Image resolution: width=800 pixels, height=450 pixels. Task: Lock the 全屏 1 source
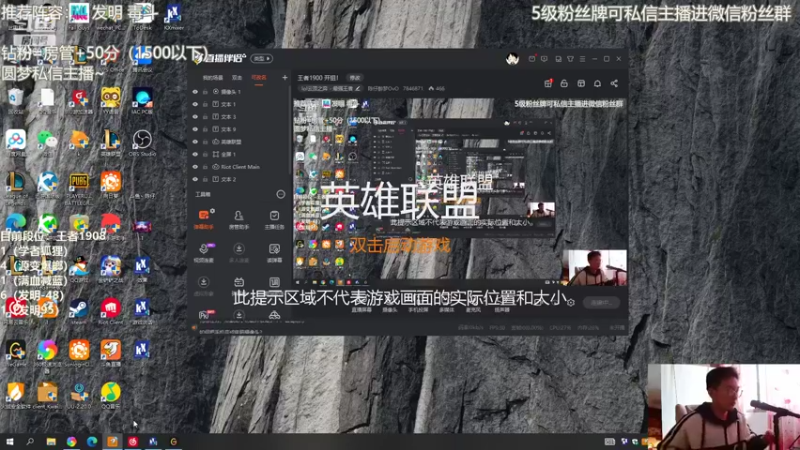click(x=205, y=154)
